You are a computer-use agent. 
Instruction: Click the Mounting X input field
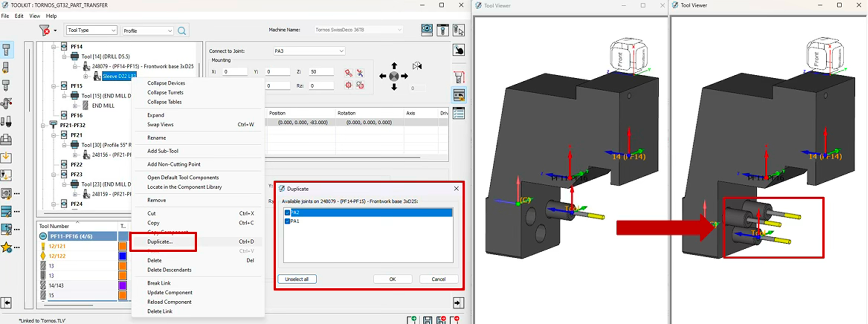click(234, 72)
